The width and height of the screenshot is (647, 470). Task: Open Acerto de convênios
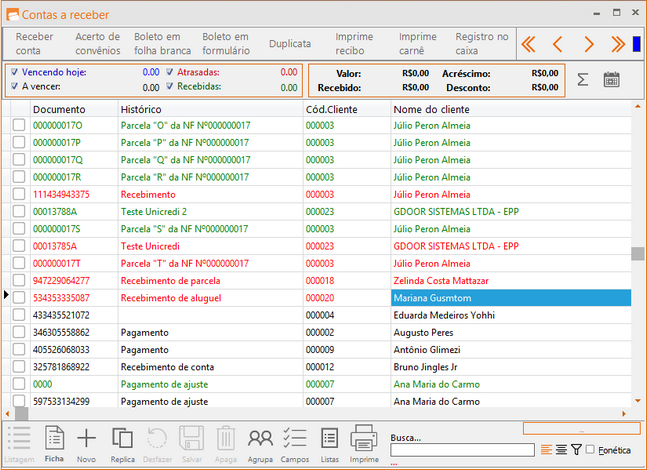click(x=98, y=44)
